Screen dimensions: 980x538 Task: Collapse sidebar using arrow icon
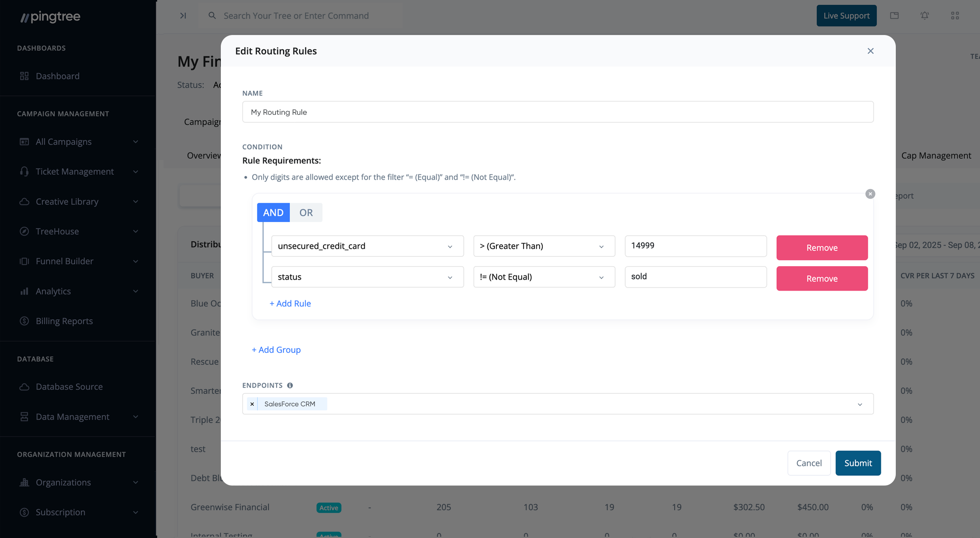tap(183, 15)
